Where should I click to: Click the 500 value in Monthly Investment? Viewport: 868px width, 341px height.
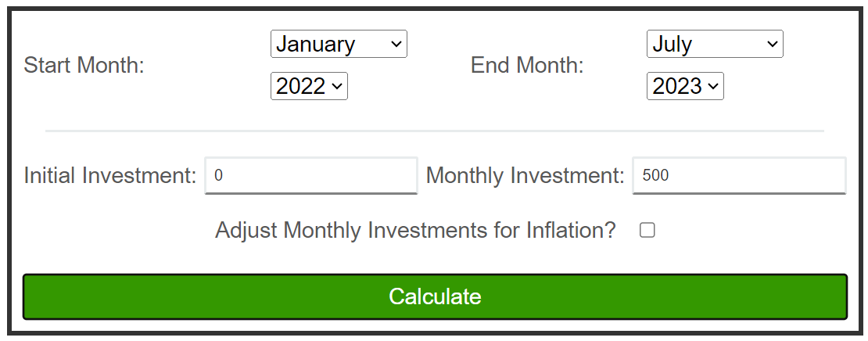655,176
